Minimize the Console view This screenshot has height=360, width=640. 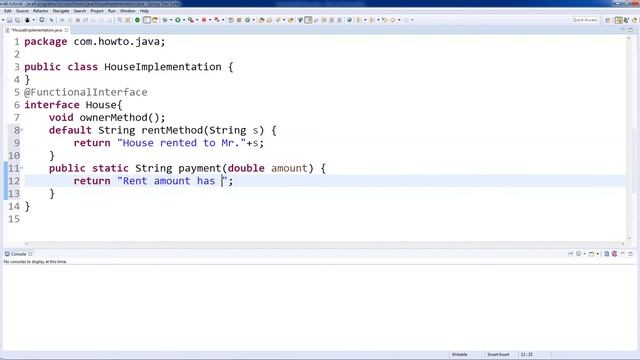click(x=622, y=253)
